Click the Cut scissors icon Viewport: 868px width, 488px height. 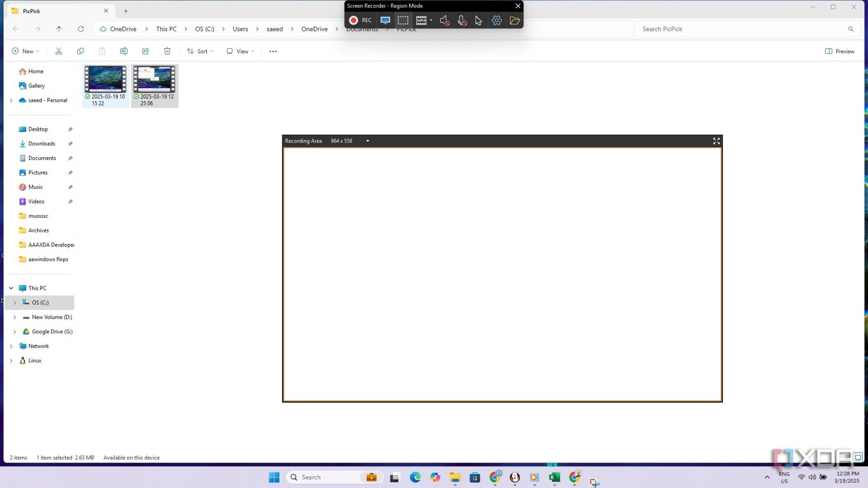click(x=59, y=51)
